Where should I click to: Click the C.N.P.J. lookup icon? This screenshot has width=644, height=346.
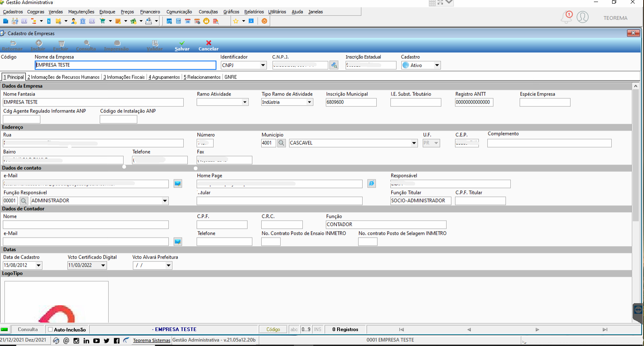(334, 65)
